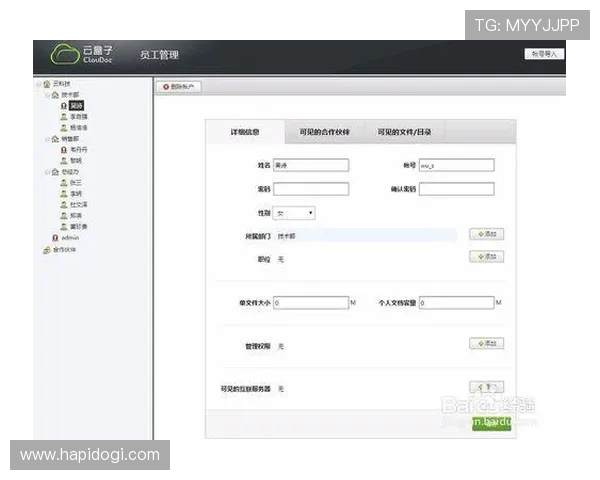Focus the 密码 password input field
The height and width of the screenshot is (480, 600).
click(x=311, y=189)
